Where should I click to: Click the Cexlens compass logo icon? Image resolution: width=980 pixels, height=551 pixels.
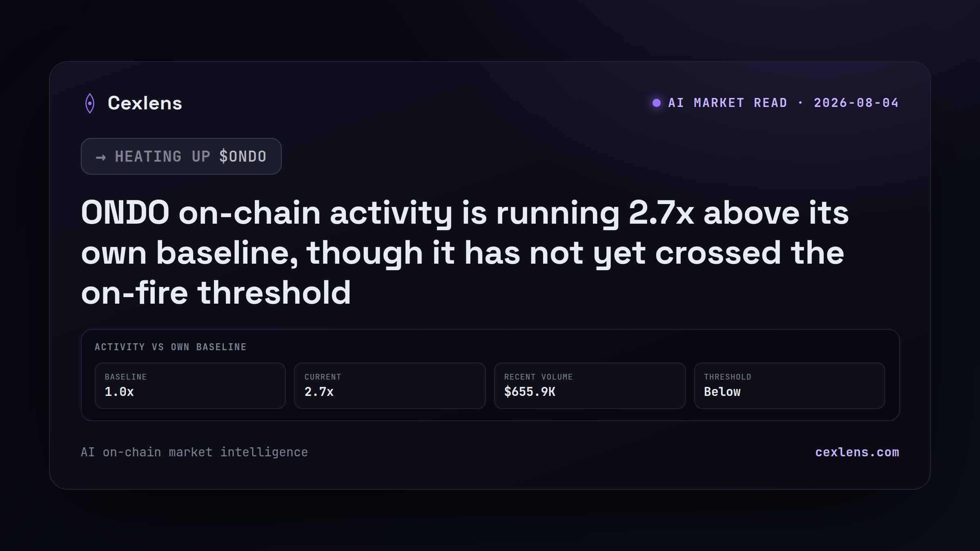pyautogui.click(x=90, y=103)
